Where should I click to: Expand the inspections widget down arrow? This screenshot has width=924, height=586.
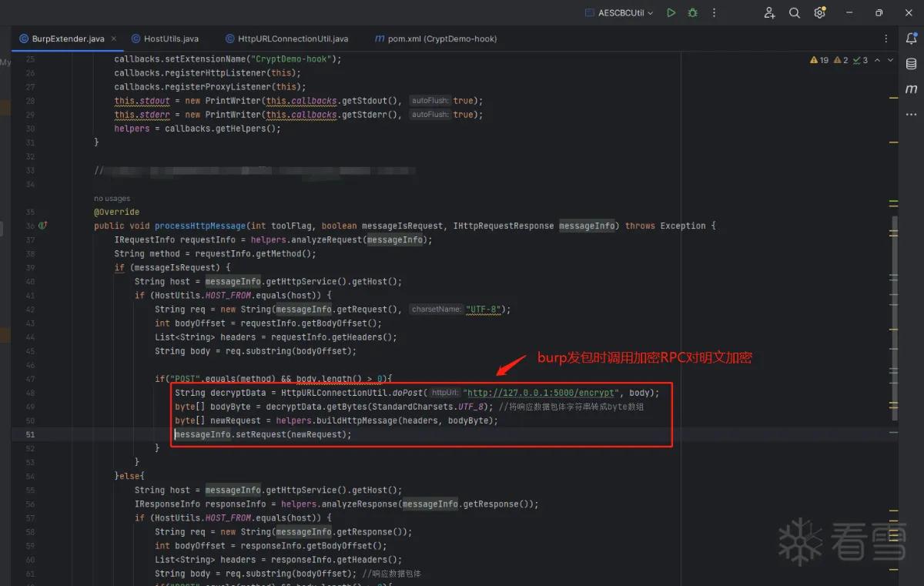click(892, 60)
